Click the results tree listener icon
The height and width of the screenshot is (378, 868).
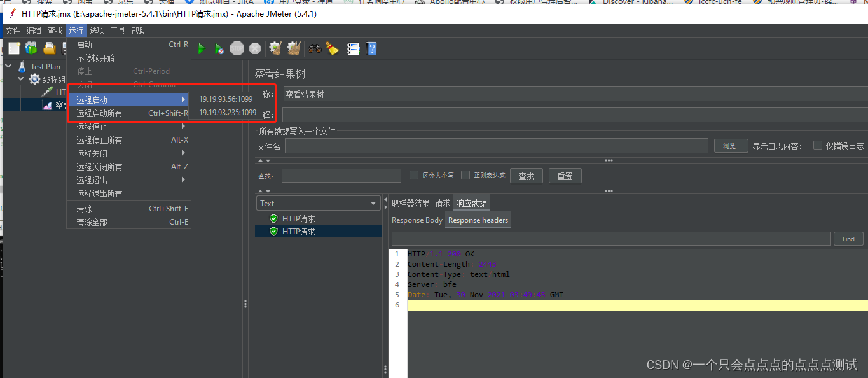47,106
